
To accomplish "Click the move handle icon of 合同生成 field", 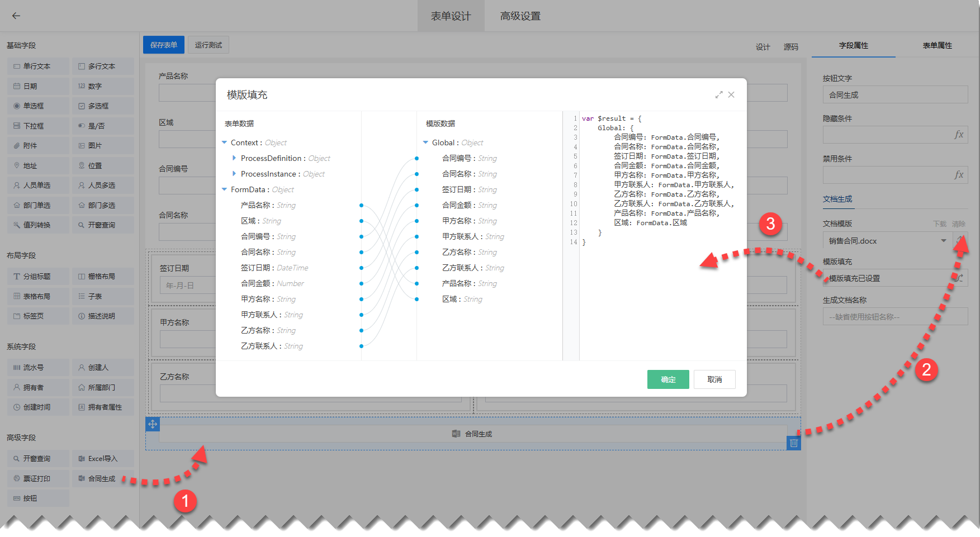I will (153, 424).
